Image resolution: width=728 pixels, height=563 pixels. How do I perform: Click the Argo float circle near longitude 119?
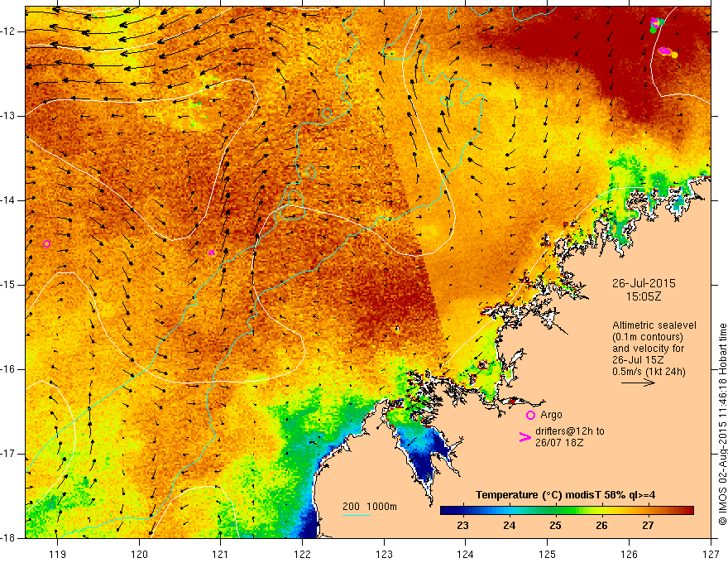(x=46, y=244)
